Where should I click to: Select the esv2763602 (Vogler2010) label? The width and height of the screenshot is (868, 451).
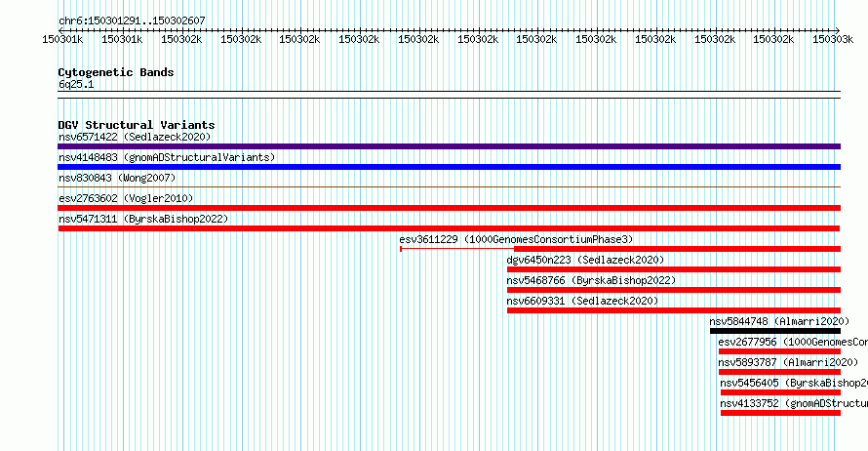pyautogui.click(x=126, y=198)
